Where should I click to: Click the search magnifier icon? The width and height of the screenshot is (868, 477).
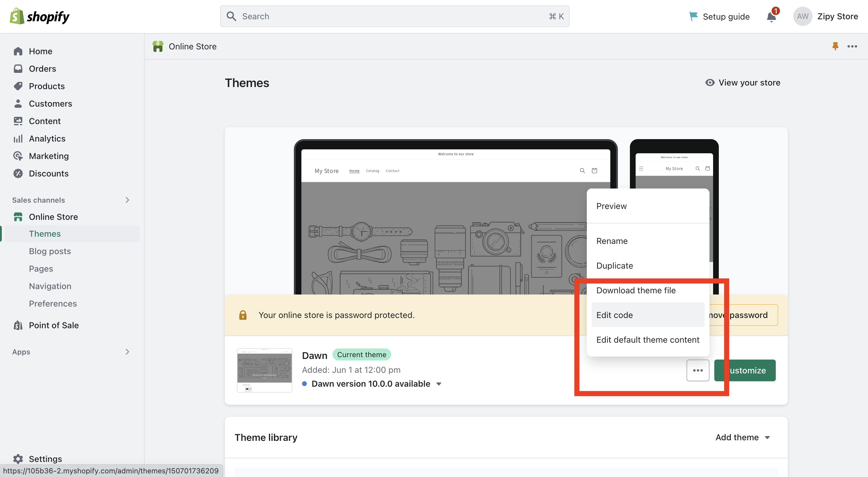[231, 16]
